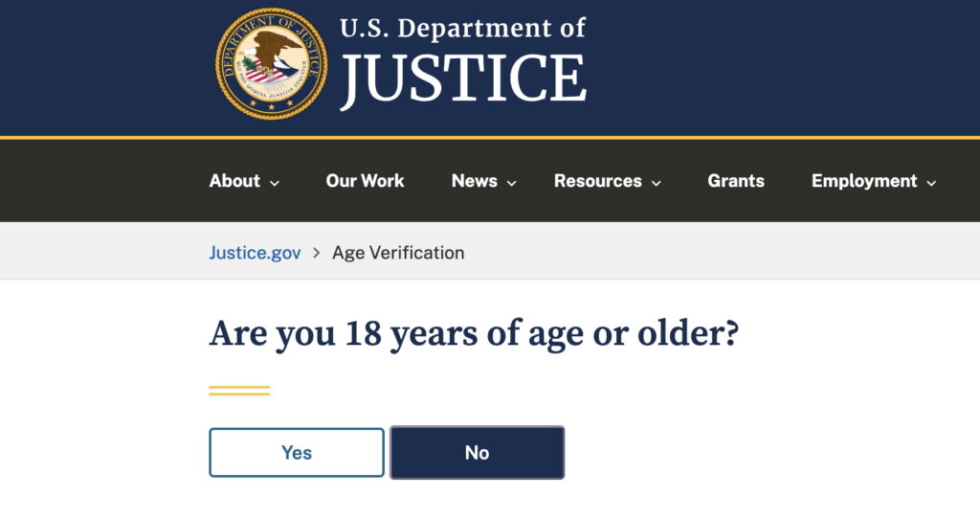Screen dimensions: 980x519
Task: Open the News menu item
Action: [474, 181]
